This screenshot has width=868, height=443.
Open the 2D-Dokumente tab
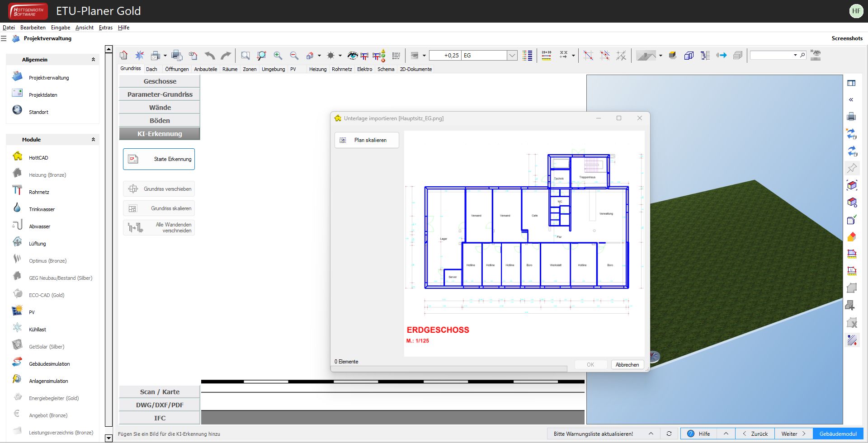416,69
